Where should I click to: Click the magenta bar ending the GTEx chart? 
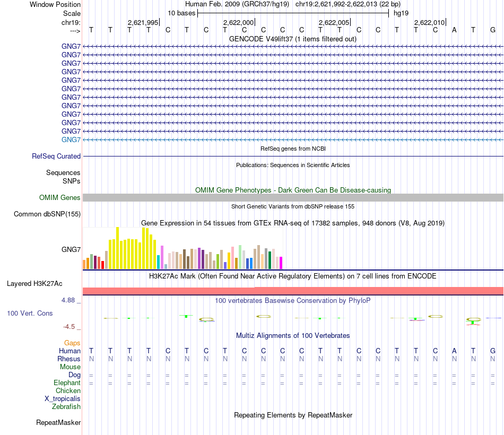point(281,263)
